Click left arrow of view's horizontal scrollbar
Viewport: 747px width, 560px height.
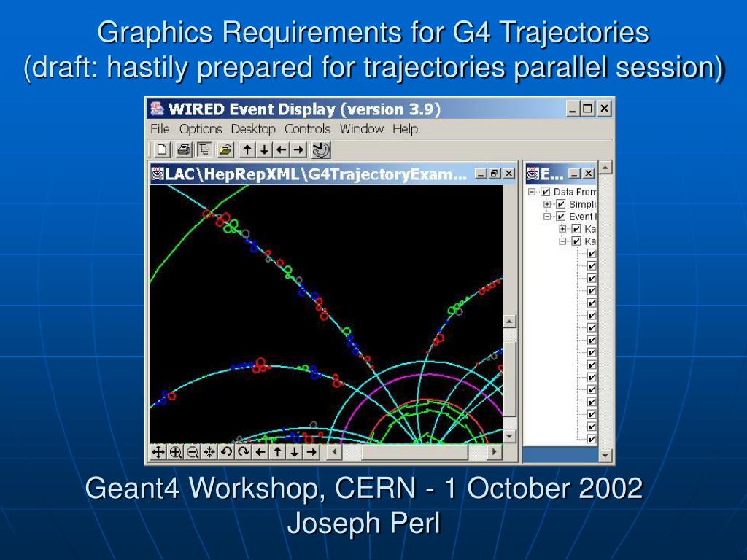point(334,451)
